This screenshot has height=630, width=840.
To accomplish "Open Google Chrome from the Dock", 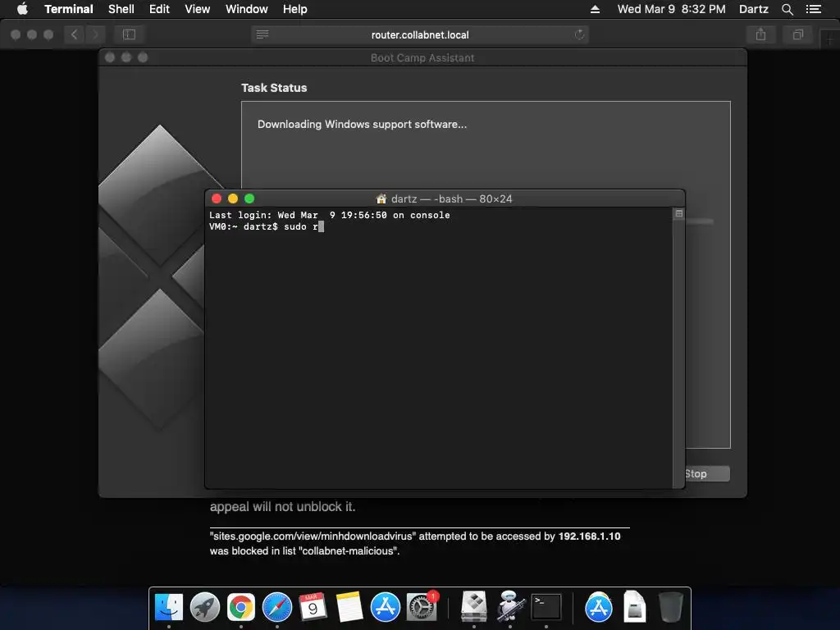I will pos(241,607).
